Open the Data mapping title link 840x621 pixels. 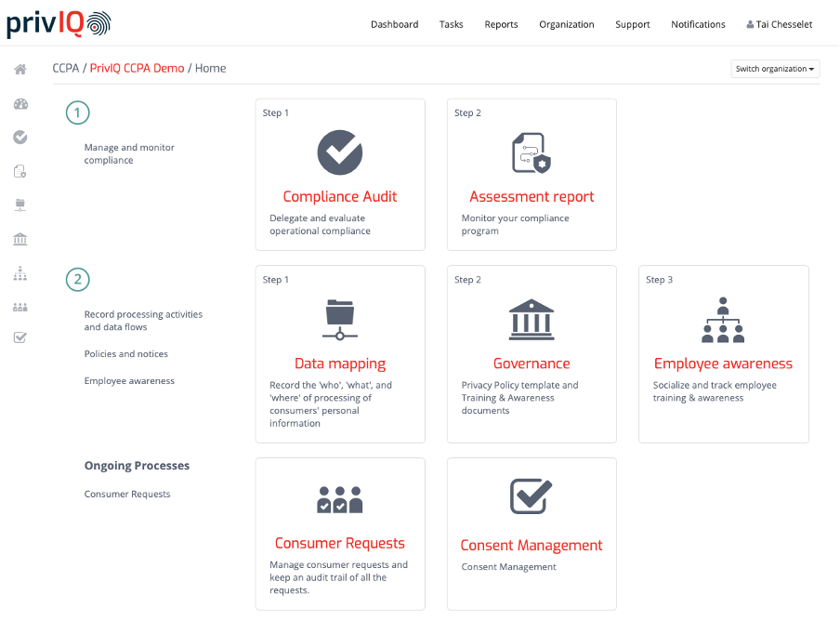click(340, 363)
